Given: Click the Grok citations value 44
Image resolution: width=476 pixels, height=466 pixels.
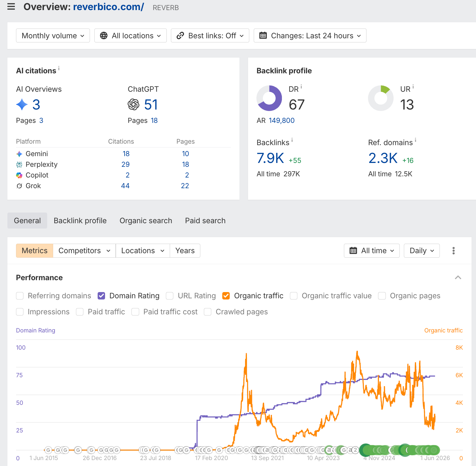Looking at the screenshot, I should [x=125, y=186].
